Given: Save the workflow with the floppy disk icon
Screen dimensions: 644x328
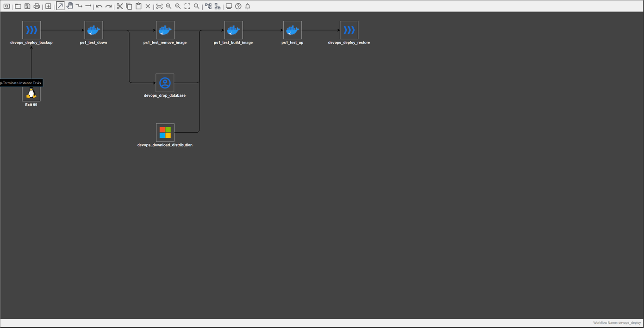Looking at the screenshot, I should 27,6.
